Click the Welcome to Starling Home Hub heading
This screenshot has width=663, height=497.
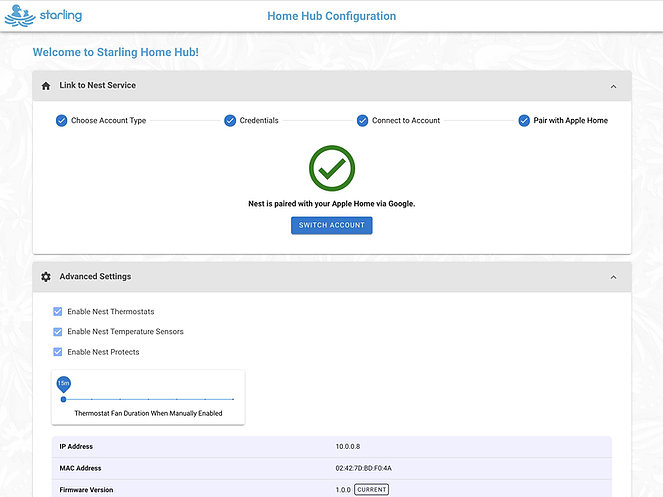click(x=116, y=52)
